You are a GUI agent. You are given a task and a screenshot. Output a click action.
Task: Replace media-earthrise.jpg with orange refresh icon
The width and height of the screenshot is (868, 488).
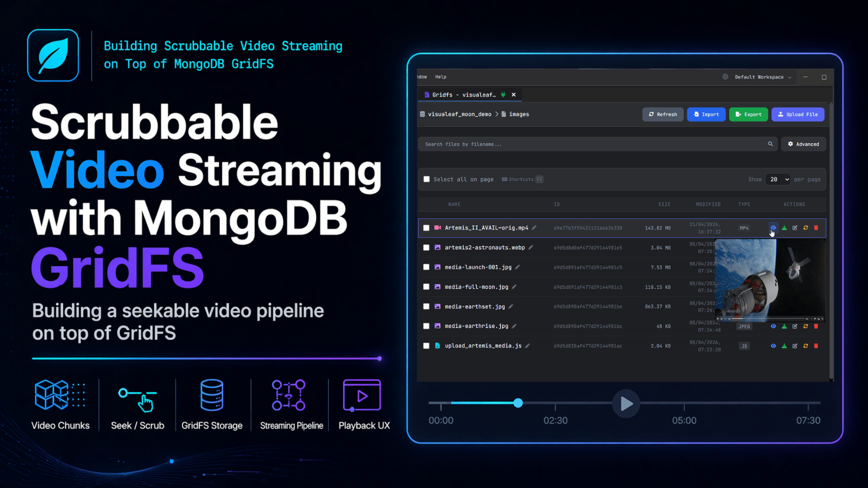point(806,326)
